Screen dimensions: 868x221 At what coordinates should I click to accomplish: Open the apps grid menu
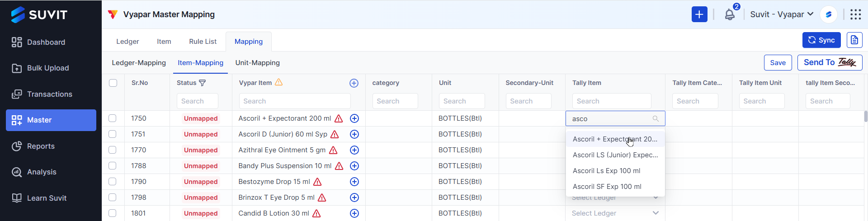pyautogui.click(x=855, y=14)
